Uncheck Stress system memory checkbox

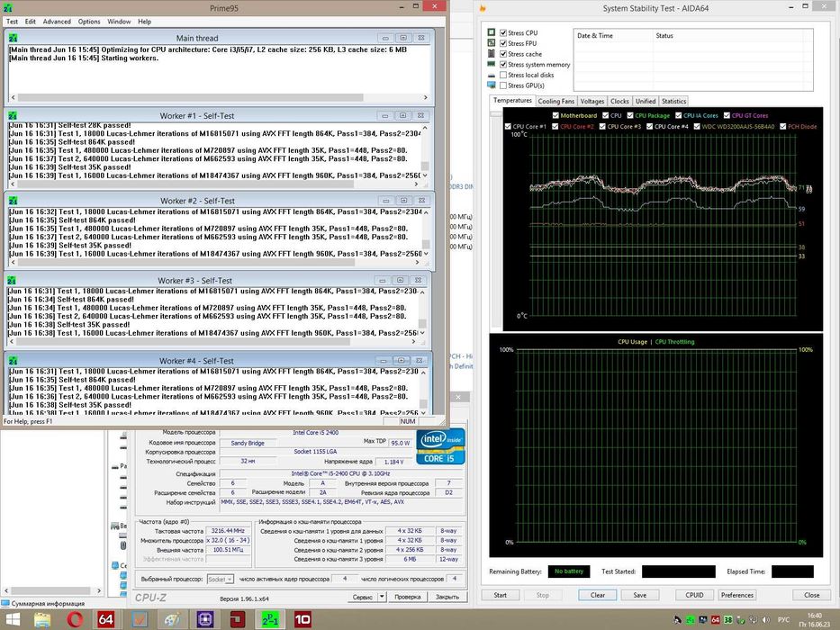[503, 64]
